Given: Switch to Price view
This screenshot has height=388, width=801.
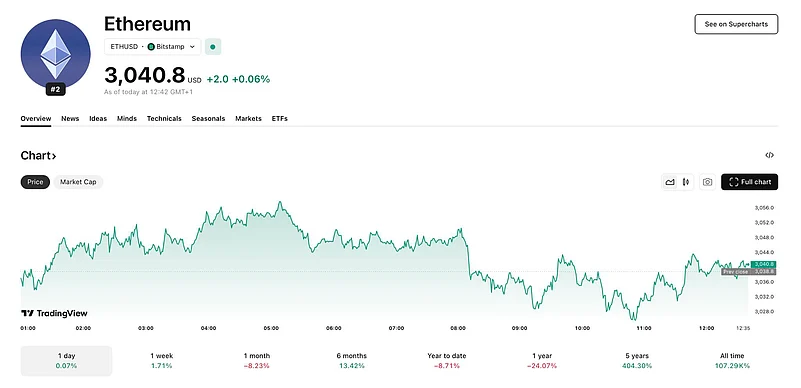Looking at the screenshot, I should 35,182.
